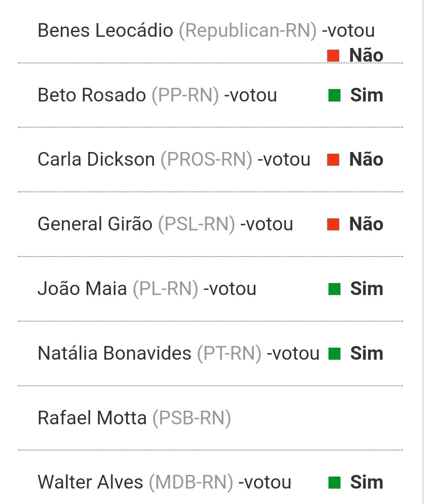The height and width of the screenshot is (504, 429).
Task: Click the red square beside Benes Leocádio
Action: point(333,56)
